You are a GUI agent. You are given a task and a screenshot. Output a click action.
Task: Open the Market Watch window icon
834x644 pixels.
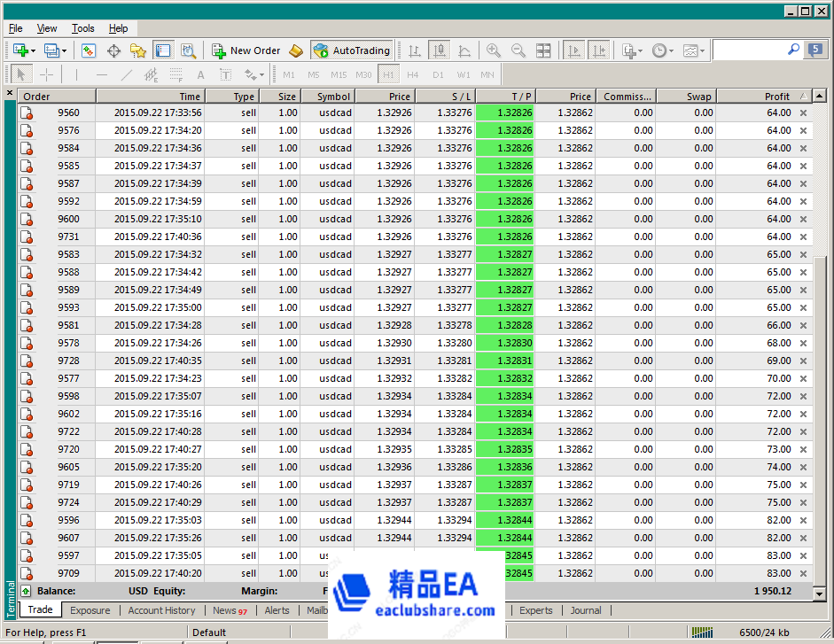[89, 50]
